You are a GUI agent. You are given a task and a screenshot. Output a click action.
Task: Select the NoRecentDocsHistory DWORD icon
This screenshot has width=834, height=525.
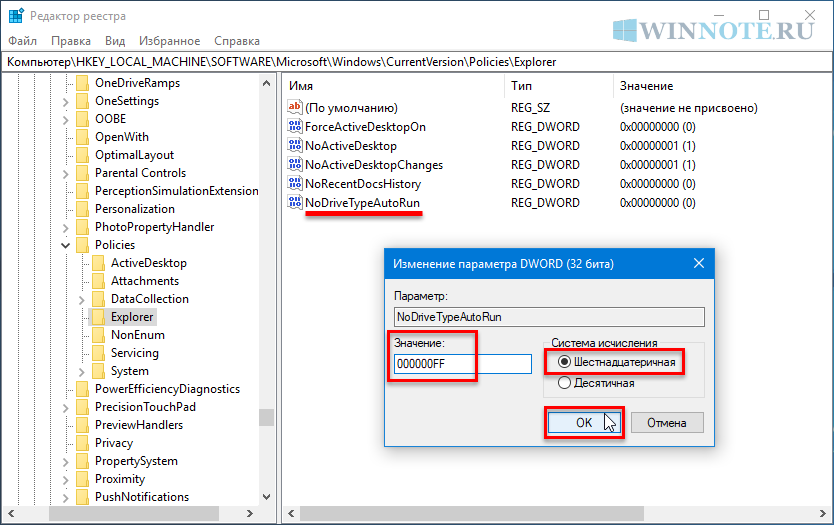[295, 184]
